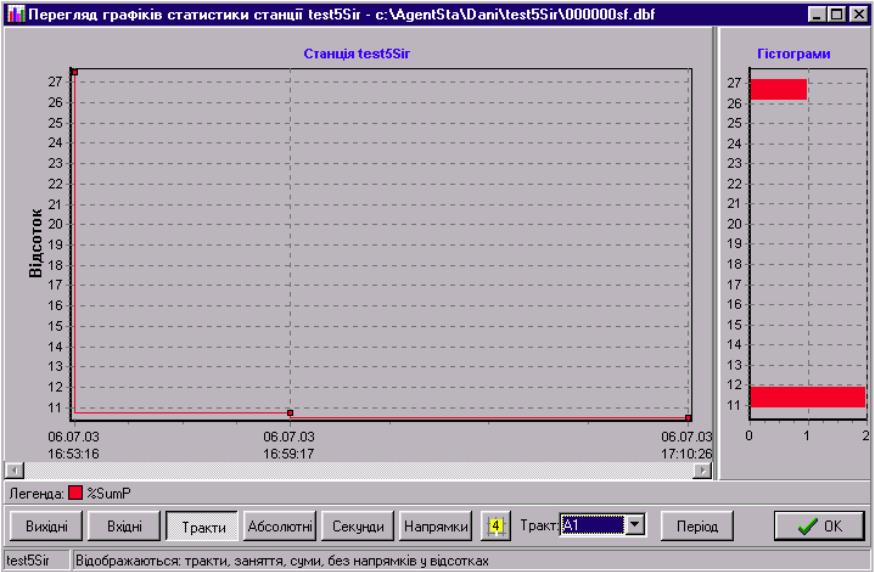Toggle the Напрямки button
Image resolution: width=874 pixels, height=572 pixels.
(x=435, y=526)
